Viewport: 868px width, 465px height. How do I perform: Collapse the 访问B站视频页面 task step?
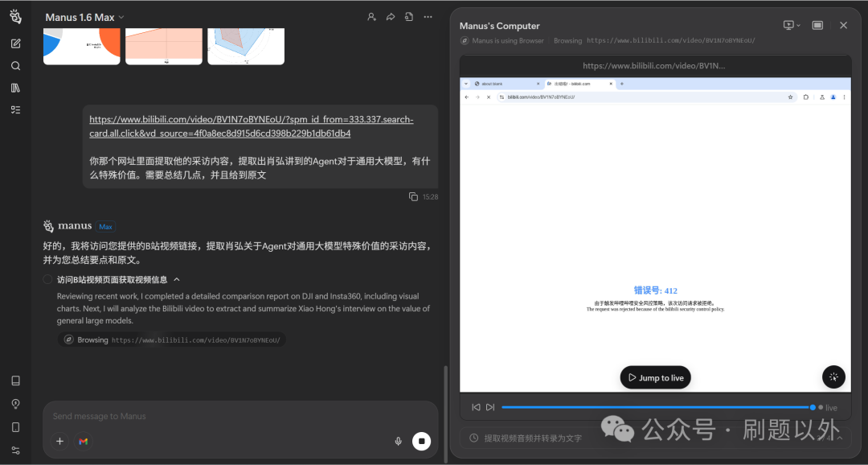[176, 278]
